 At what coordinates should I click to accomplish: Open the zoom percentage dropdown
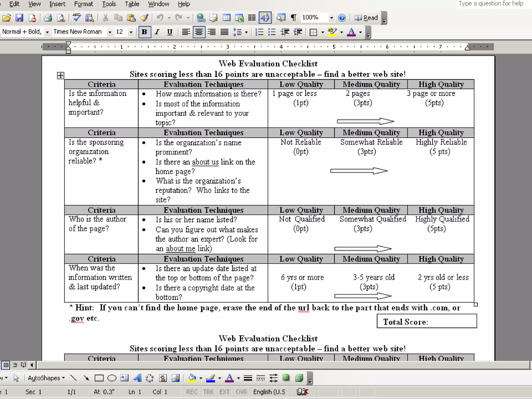(331, 18)
